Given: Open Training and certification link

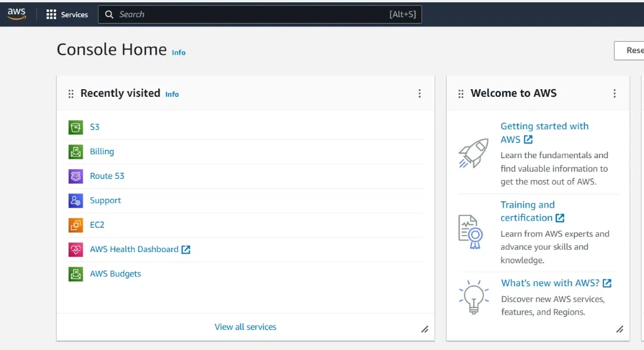Looking at the screenshot, I should [527, 205].
